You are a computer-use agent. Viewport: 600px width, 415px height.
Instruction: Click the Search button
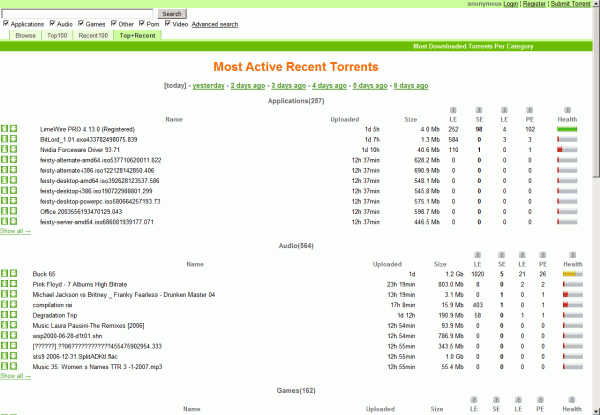[172, 14]
